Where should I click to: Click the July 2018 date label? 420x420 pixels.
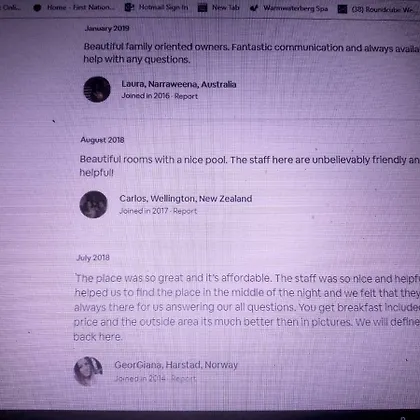(x=93, y=258)
